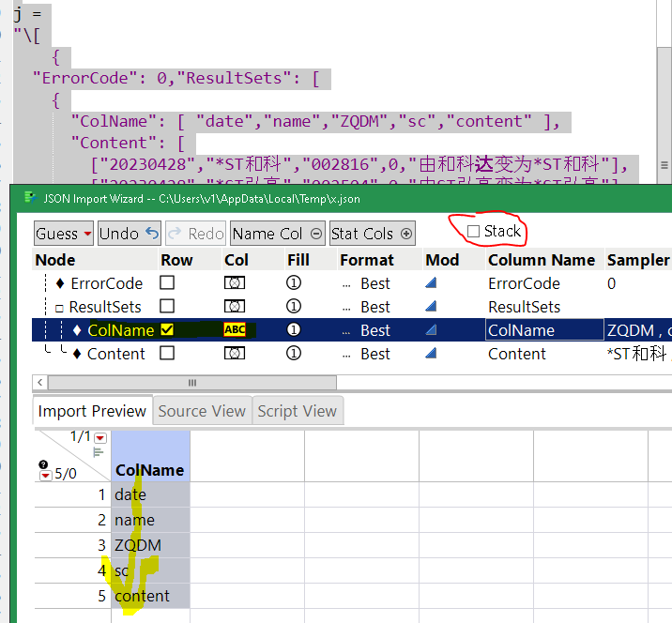Viewport: 672px width, 623px height.
Task: Click the Sampler column header
Action: (638, 260)
